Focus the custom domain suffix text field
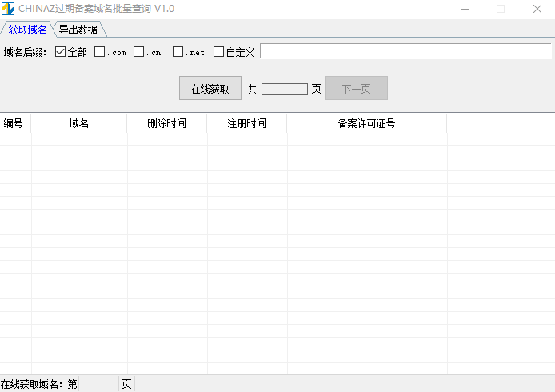 click(405, 52)
